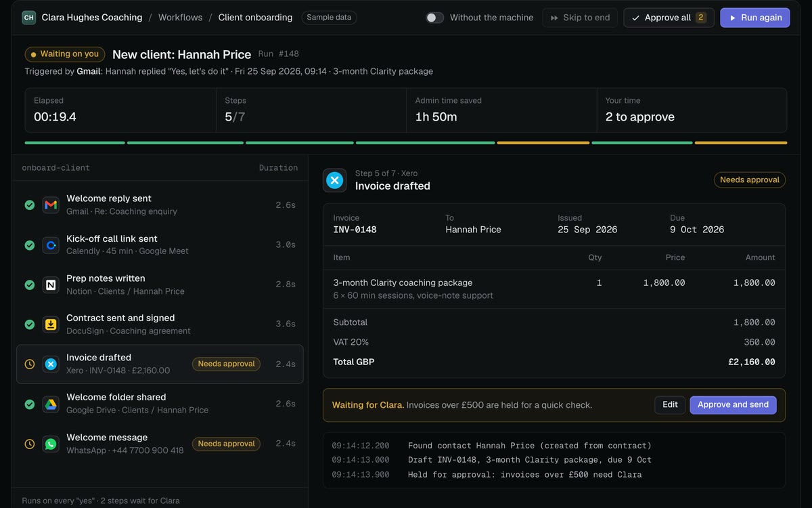Click the Sample data badge
This screenshot has width=812, height=508.
(x=329, y=18)
